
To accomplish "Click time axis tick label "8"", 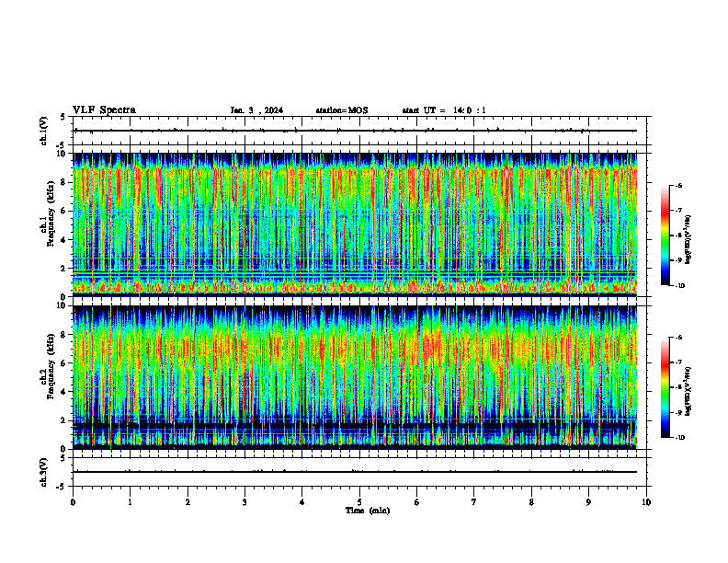I will pyautogui.click(x=531, y=502).
